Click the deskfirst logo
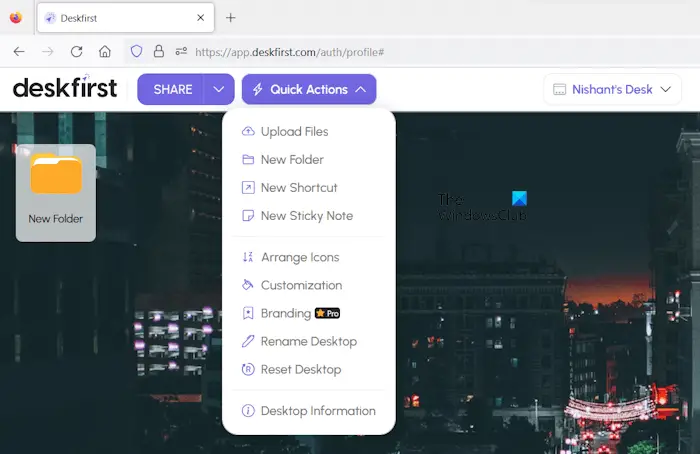Image resolution: width=700 pixels, height=454 pixels. tap(65, 87)
